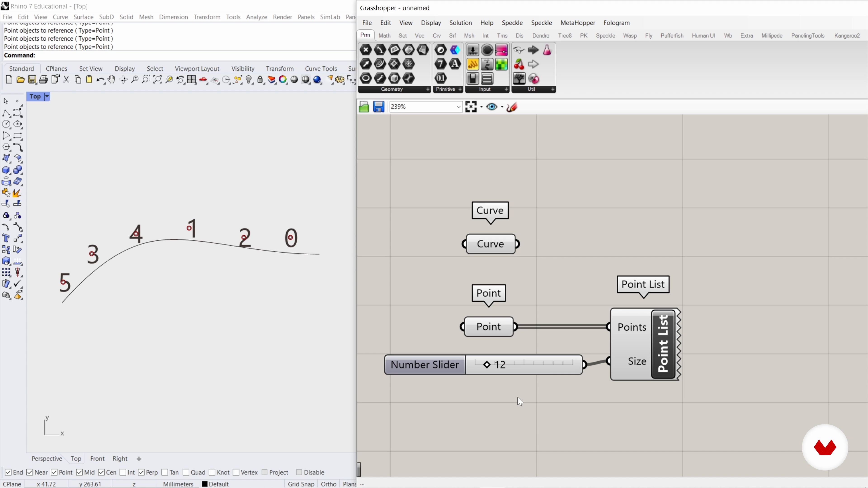The width and height of the screenshot is (868, 488).
Task: Enable the Quad osnap checkbox
Action: [186, 472]
